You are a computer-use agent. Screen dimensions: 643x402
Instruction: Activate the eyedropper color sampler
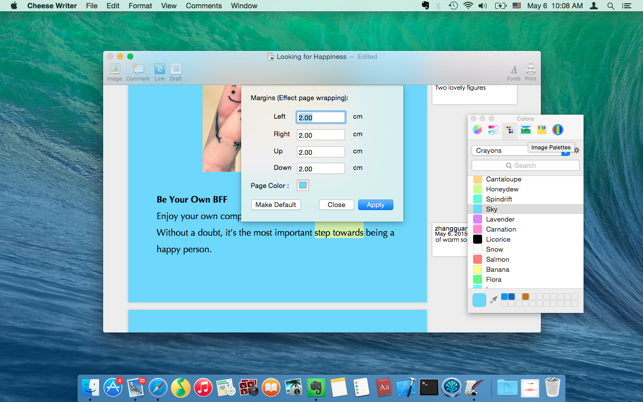point(494,299)
